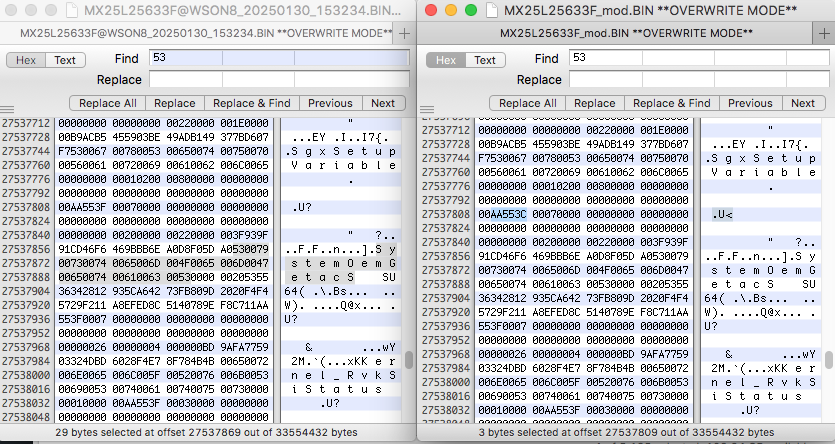
Task: Click the '.U?' ASCII text at row 27537808 in the left window
Action: [302, 208]
